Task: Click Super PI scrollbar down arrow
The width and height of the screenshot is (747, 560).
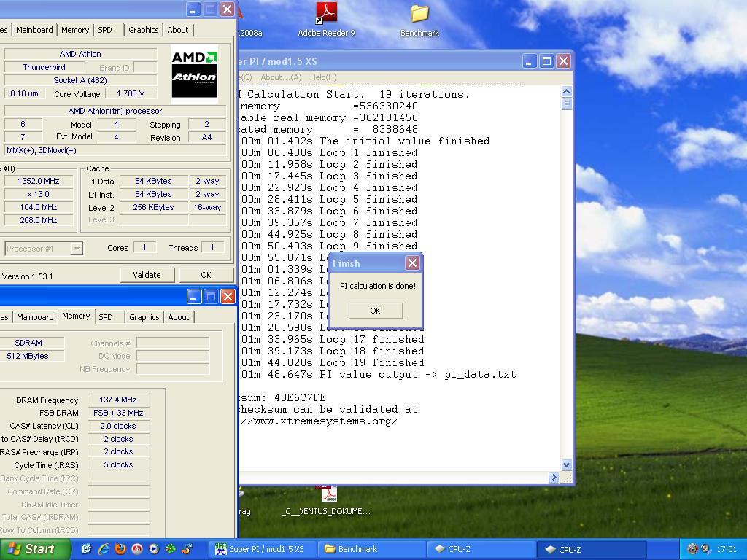Action: 567,464
